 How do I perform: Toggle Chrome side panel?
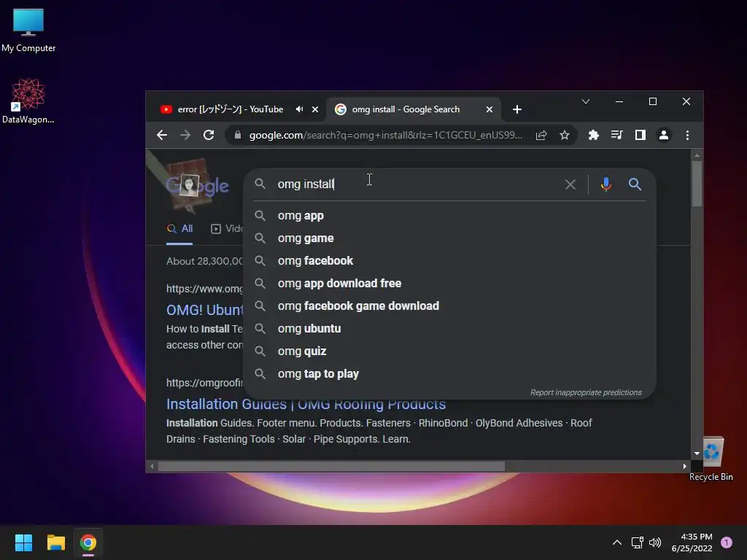point(640,135)
